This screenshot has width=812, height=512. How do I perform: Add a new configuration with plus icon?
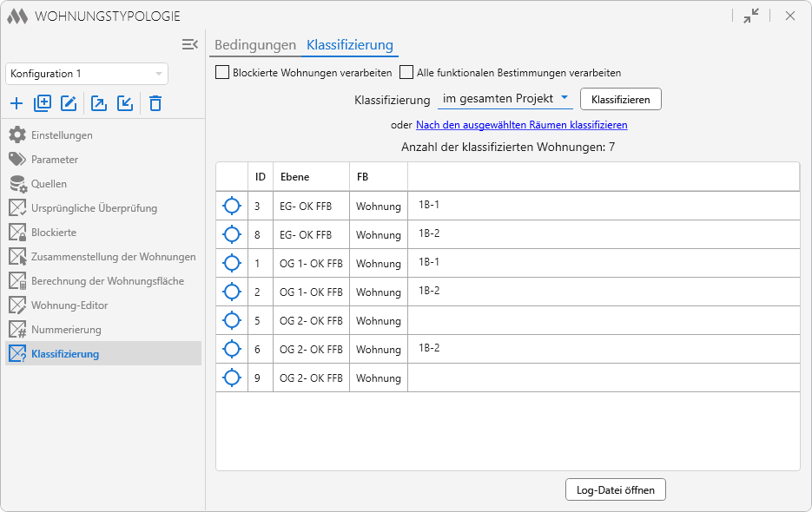point(17,103)
